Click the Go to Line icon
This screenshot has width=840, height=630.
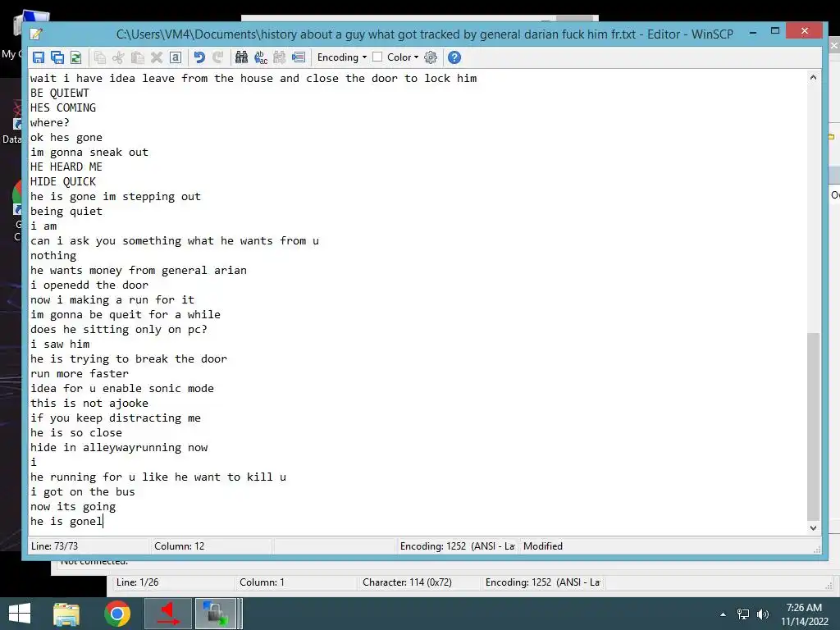click(299, 57)
